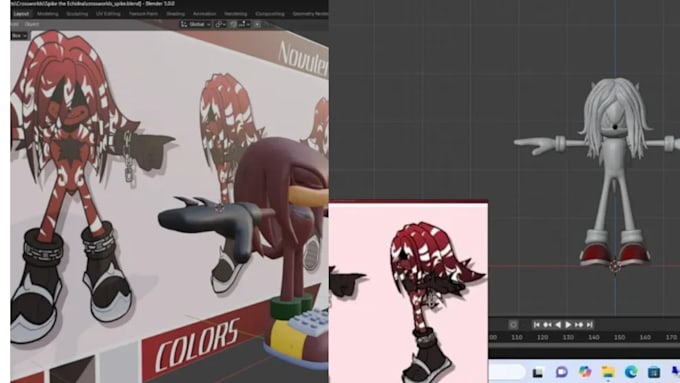Viewport: 680px width, 383px height.
Task: Click frame 150 on the timeline ruler
Action: [619, 337]
